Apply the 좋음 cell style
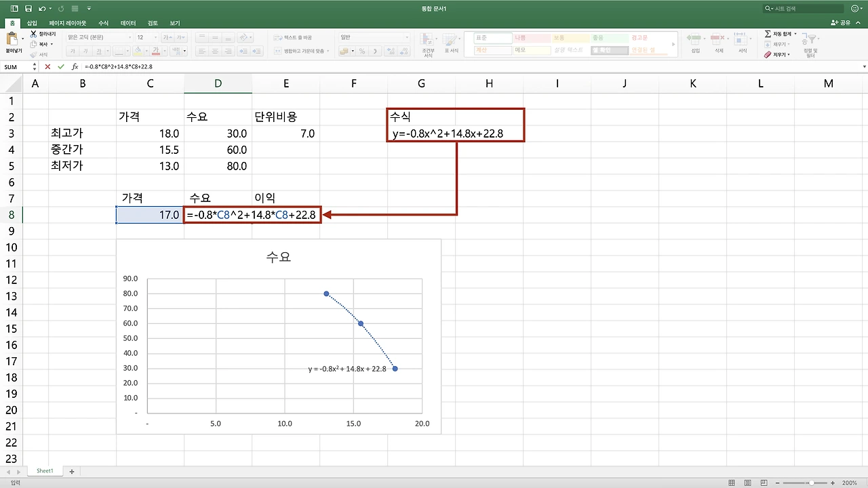Screen dimensions: 868x488 [610, 38]
